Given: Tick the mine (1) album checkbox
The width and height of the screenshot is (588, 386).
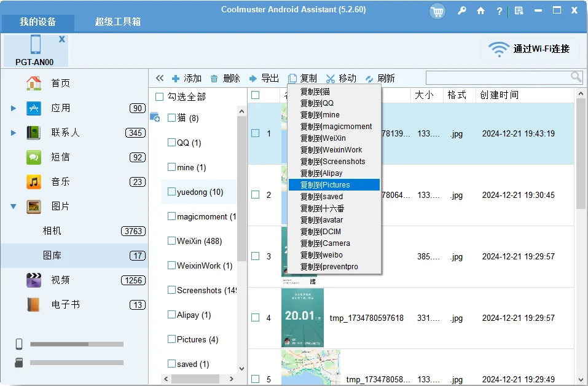Looking at the screenshot, I should pos(171,167).
